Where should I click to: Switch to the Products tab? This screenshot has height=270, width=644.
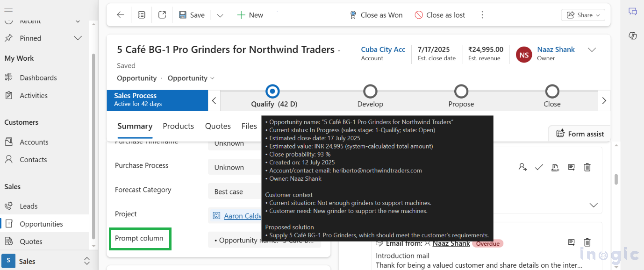(178, 126)
